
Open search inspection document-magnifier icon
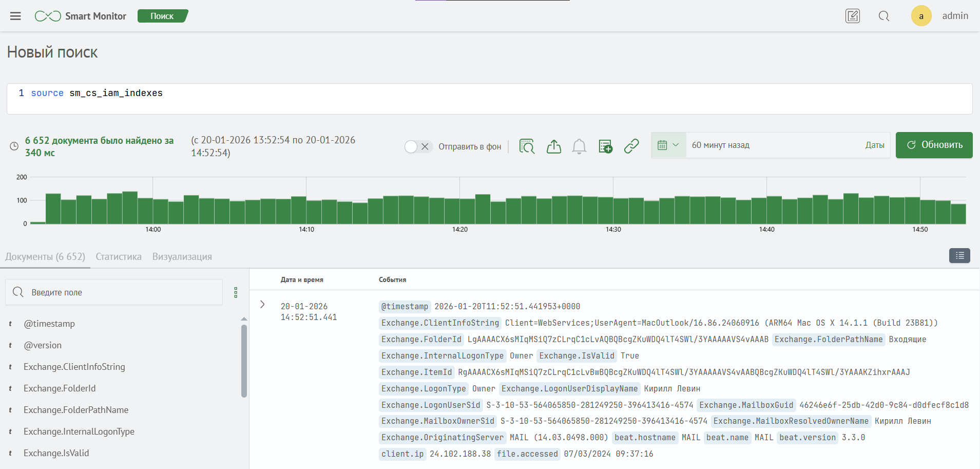527,146
